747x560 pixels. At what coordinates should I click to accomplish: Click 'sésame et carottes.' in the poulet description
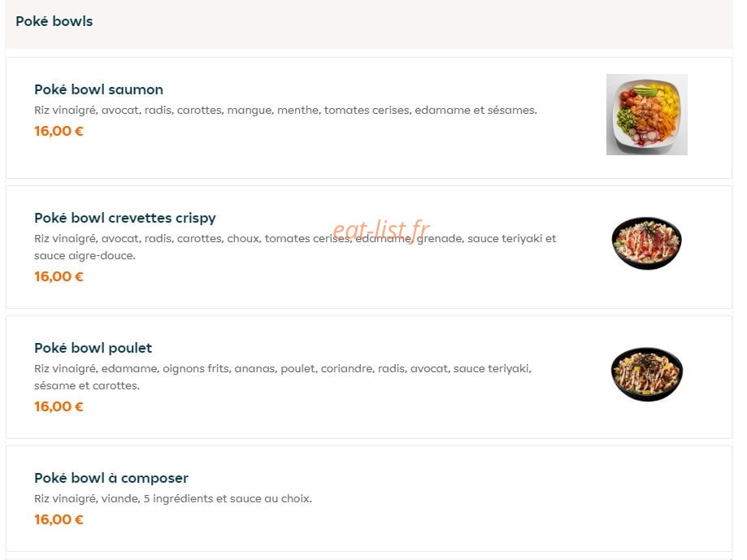[87, 386]
